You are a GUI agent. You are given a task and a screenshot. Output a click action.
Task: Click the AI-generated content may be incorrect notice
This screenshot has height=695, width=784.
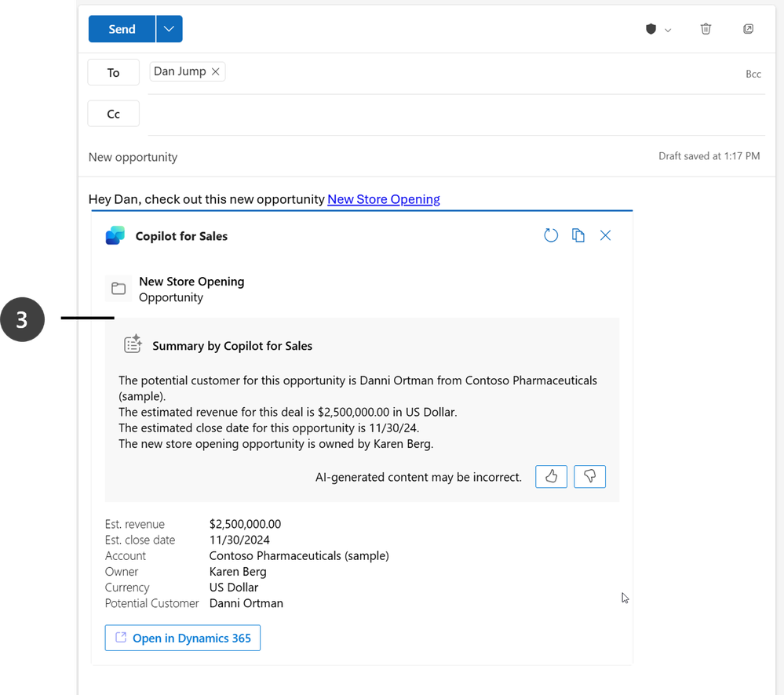click(x=418, y=477)
